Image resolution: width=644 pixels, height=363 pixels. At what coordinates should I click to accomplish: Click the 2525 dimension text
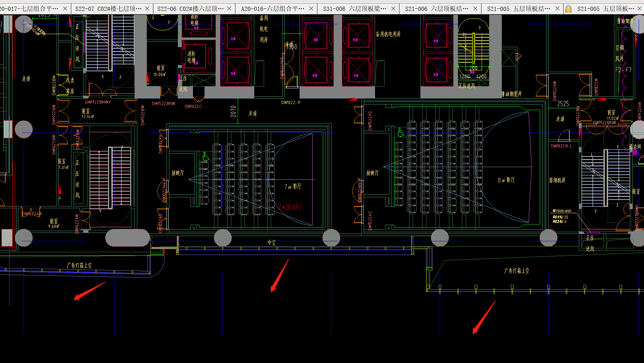pyautogui.click(x=563, y=104)
